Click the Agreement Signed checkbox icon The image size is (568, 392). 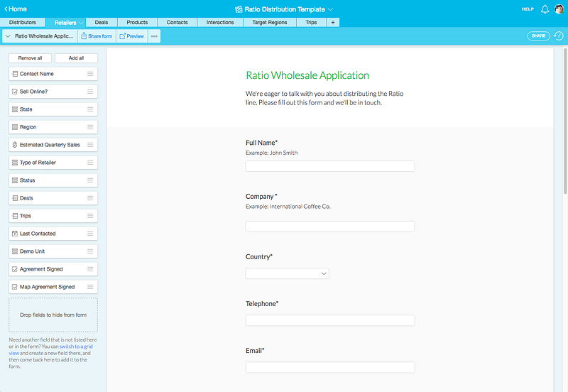point(15,269)
